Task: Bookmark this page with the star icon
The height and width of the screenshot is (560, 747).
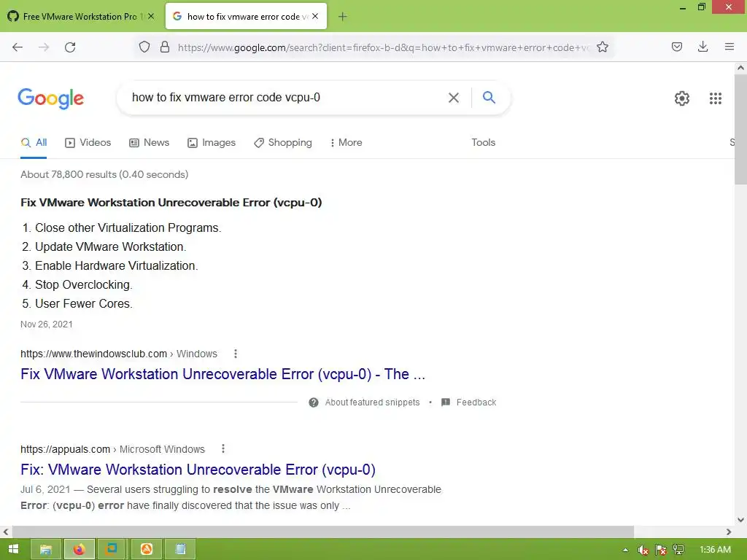Action: click(x=602, y=47)
